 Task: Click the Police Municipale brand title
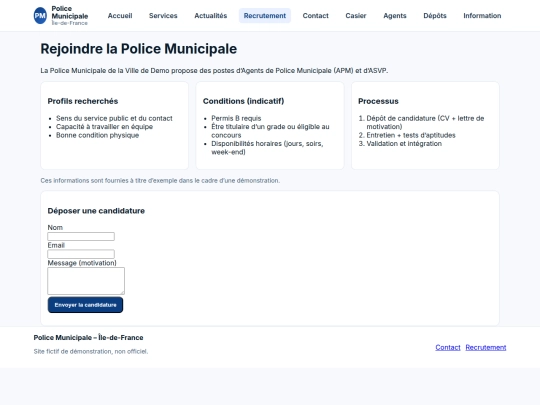[x=70, y=12]
